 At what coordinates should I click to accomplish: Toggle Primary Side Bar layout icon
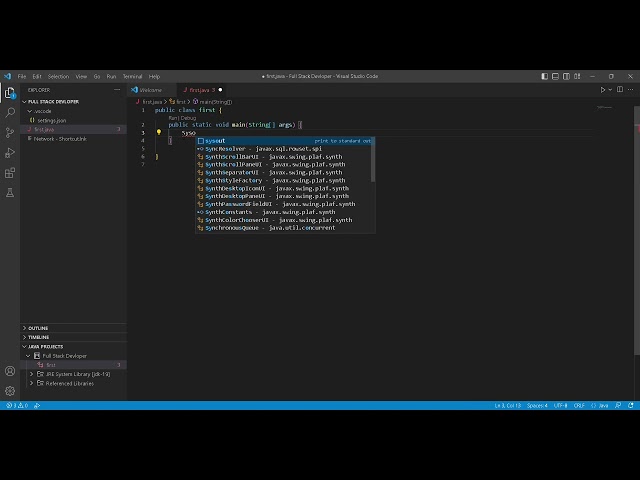(x=544, y=76)
